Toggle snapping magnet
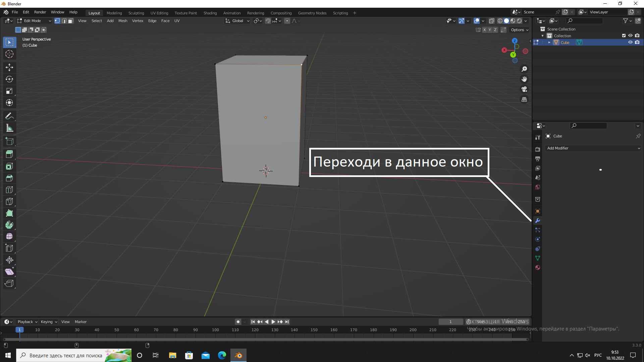 coord(268,21)
